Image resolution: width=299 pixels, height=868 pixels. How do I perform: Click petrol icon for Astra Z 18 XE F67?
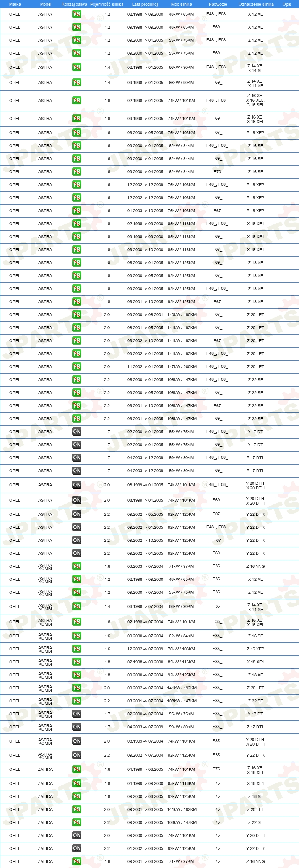tap(77, 302)
